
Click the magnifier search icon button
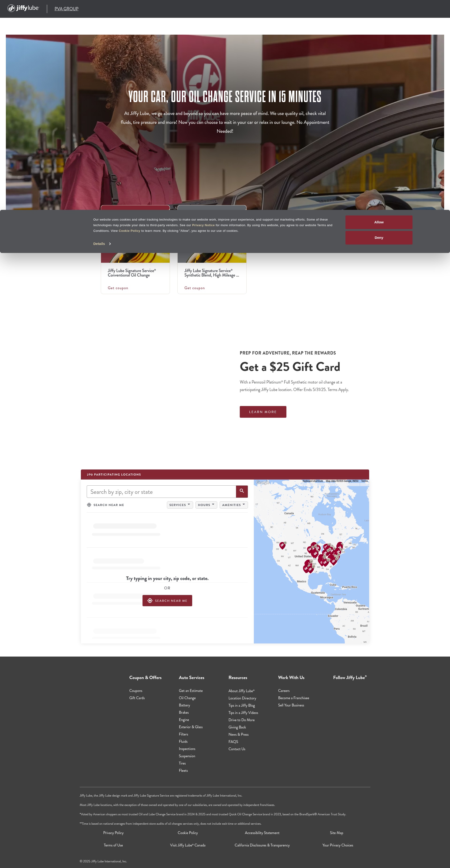(242, 491)
